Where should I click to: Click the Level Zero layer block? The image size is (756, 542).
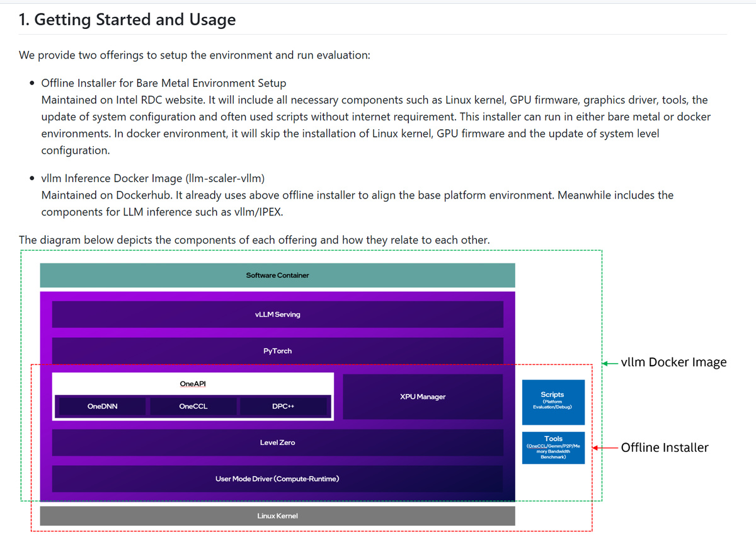click(x=277, y=442)
